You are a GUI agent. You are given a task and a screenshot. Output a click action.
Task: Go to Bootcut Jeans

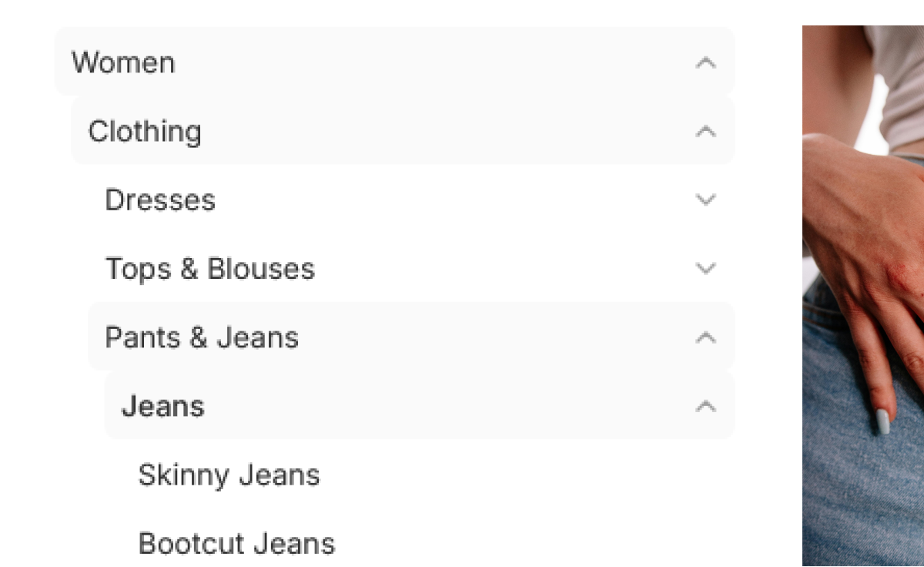[236, 543]
